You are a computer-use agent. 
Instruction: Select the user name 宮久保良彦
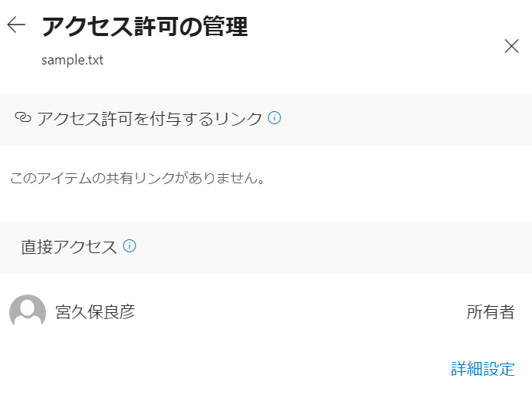click(x=95, y=311)
